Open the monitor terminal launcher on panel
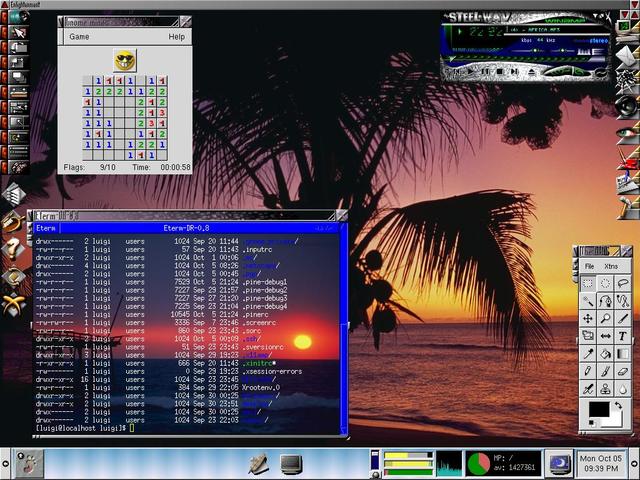Image resolution: width=640 pixels, height=480 pixels. pyautogui.click(x=291, y=464)
